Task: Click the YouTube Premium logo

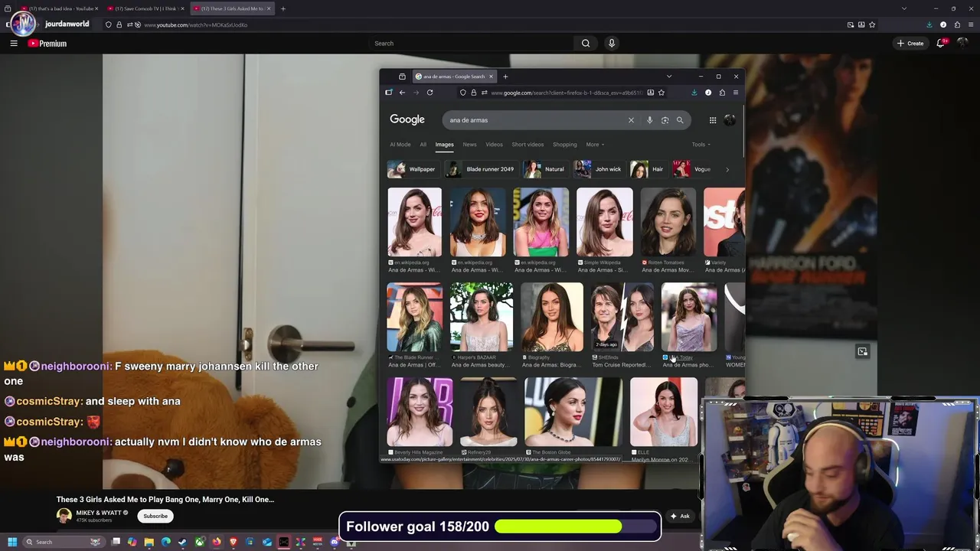Action: point(47,44)
